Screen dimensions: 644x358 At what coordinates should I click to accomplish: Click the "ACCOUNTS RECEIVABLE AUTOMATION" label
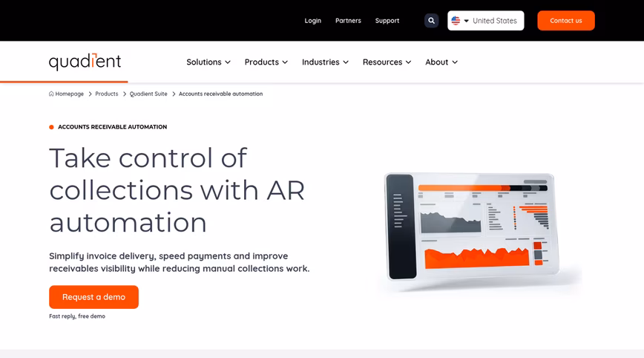(x=112, y=127)
